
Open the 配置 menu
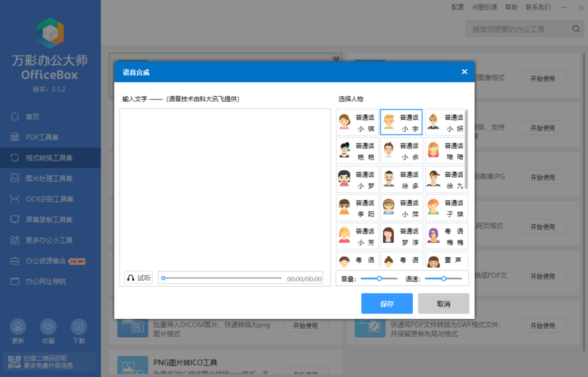tap(457, 7)
